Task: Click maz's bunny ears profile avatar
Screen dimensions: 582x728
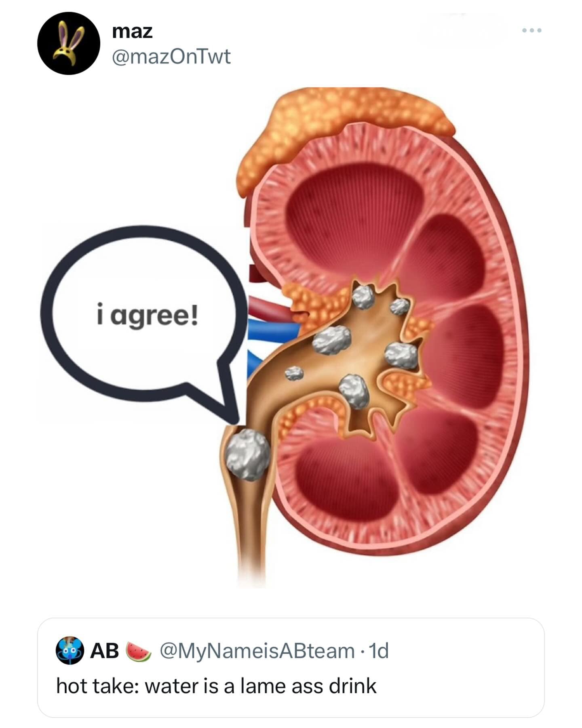Action: pyautogui.click(x=69, y=43)
